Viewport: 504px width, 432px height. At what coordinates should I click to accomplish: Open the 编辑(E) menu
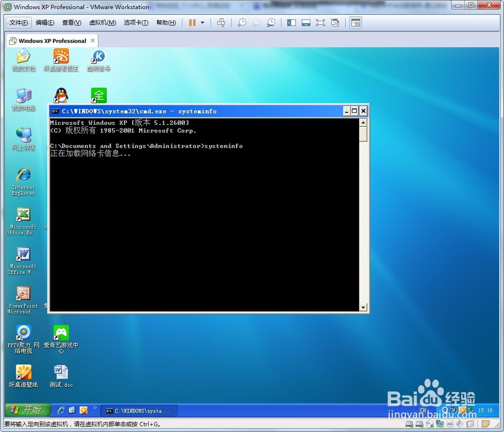click(x=45, y=23)
